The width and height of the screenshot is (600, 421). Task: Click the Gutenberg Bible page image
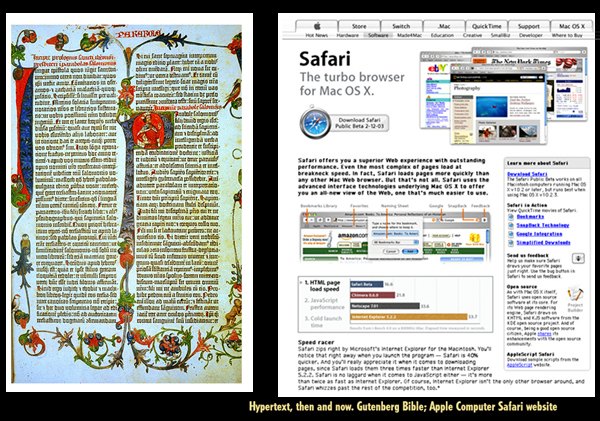(126, 204)
